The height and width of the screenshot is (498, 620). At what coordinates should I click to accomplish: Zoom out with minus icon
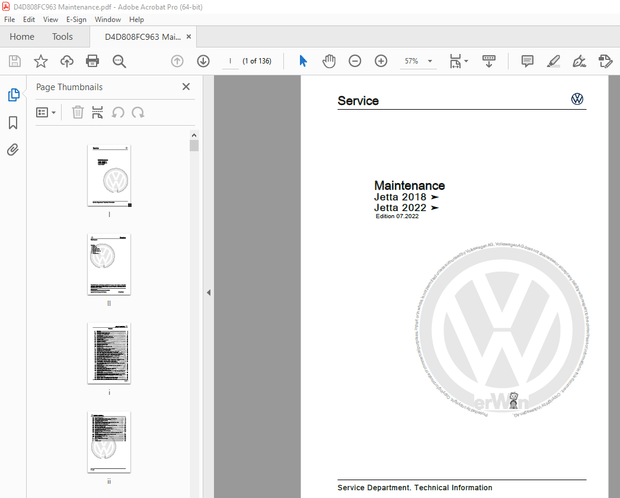point(355,61)
